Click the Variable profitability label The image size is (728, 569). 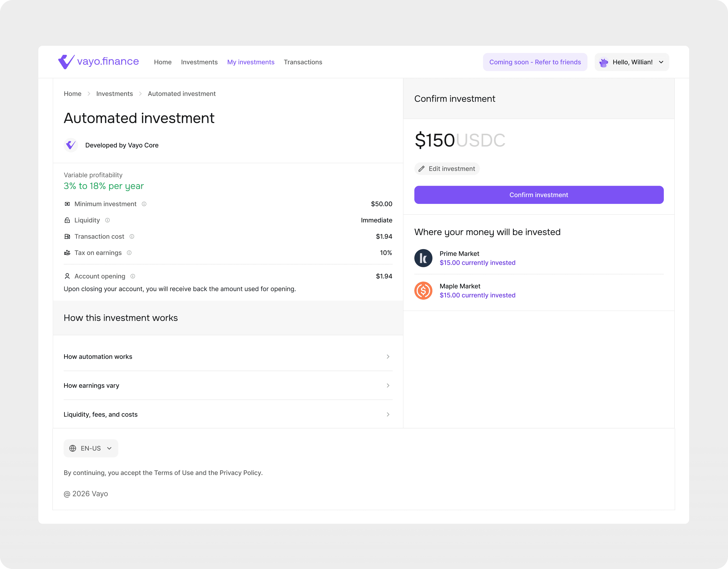pos(93,175)
